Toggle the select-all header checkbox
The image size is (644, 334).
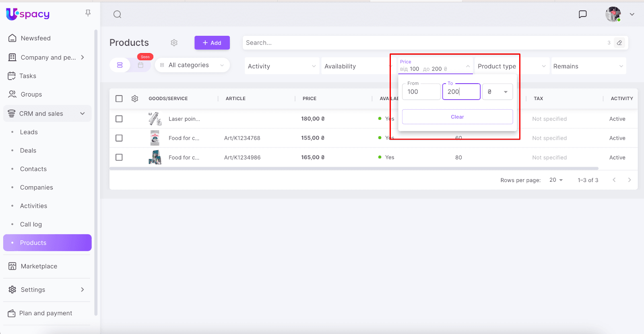119,98
